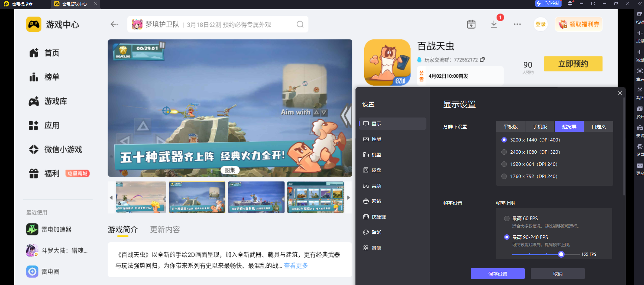The width and height of the screenshot is (644, 285).
Task: Open 音频 audio settings
Action: (x=393, y=186)
